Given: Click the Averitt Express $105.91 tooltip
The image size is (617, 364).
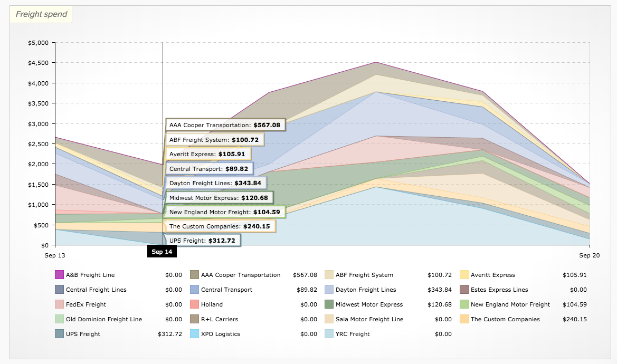Looking at the screenshot, I should coord(207,154).
